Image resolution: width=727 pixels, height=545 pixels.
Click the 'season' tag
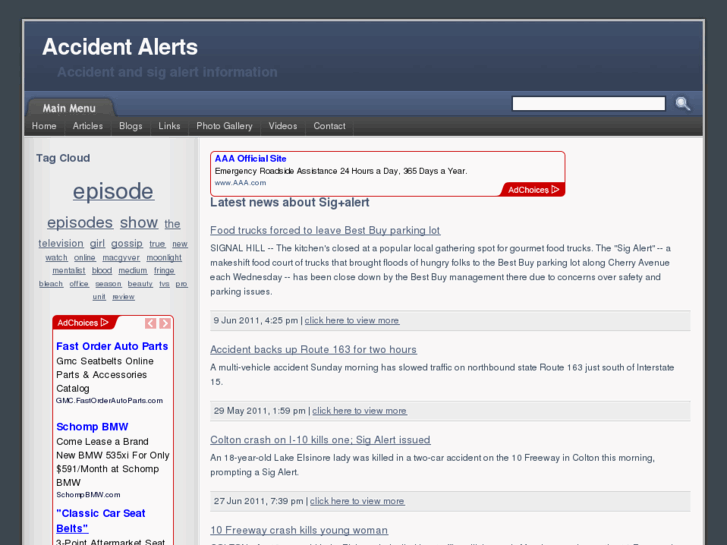[x=108, y=284]
